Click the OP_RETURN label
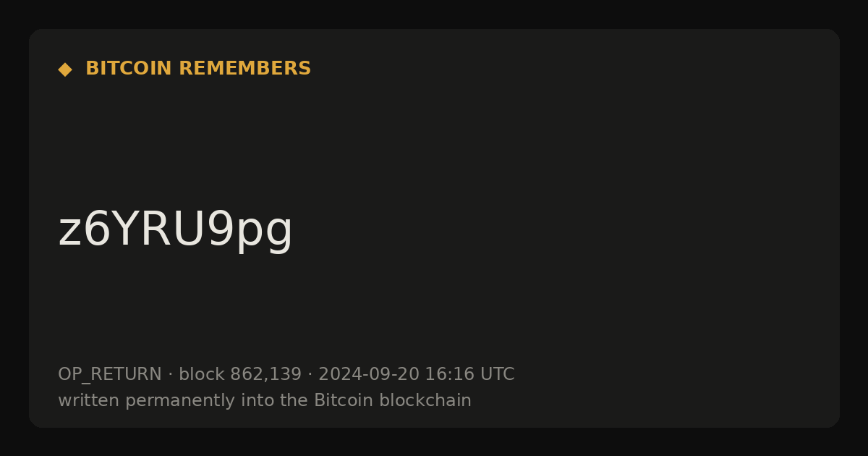 pos(110,375)
